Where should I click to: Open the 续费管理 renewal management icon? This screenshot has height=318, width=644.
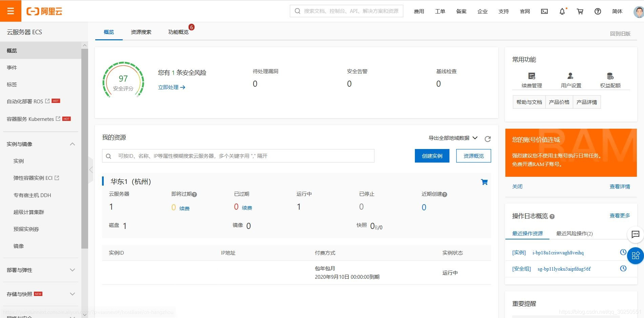pyautogui.click(x=532, y=76)
